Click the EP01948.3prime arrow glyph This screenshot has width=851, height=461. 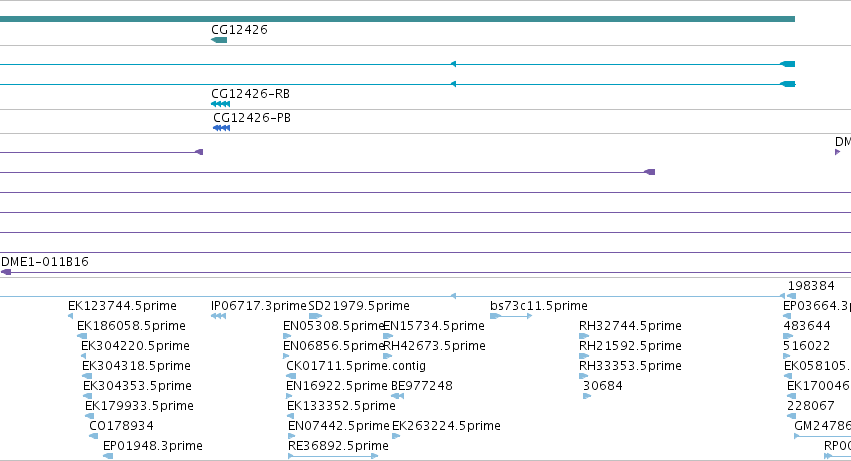click(x=108, y=456)
